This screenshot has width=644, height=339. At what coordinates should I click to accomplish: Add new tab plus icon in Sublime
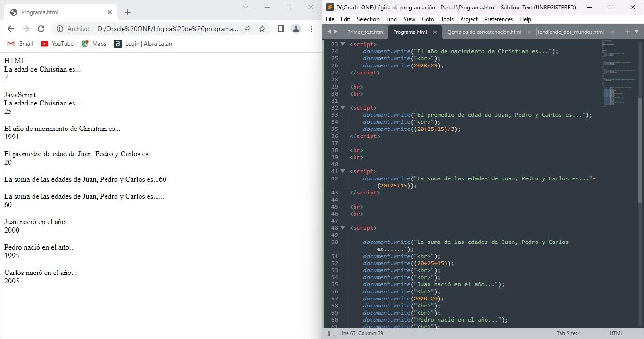coord(627,32)
